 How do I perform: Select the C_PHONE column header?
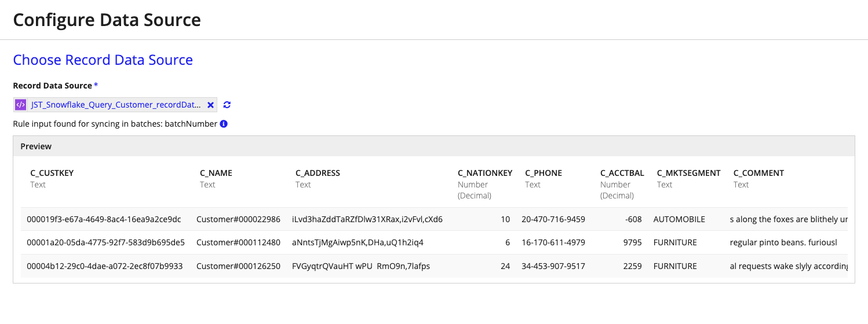pos(544,173)
